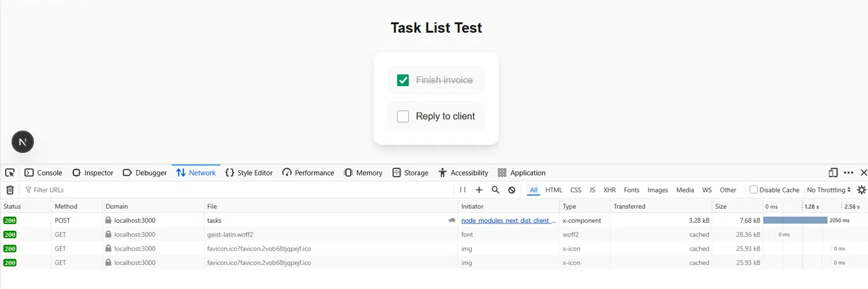Filter requests by XHR
Viewport: 868px width, 289px height.
(610, 190)
